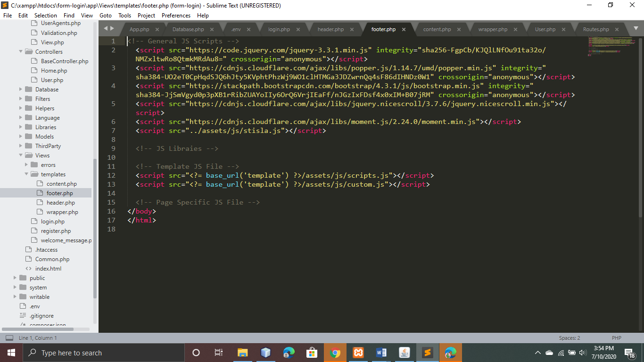Open wrapper.php in sidebar
The width and height of the screenshot is (644, 362).
[x=62, y=212]
